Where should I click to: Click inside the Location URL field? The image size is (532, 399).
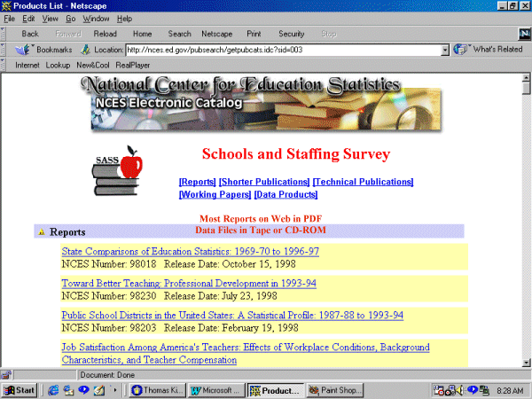[284, 50]
